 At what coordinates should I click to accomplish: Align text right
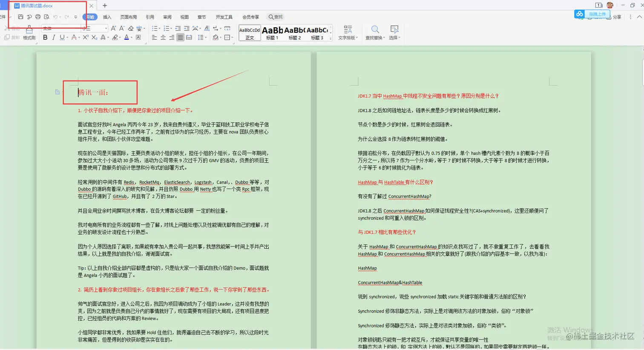[172, 37]
